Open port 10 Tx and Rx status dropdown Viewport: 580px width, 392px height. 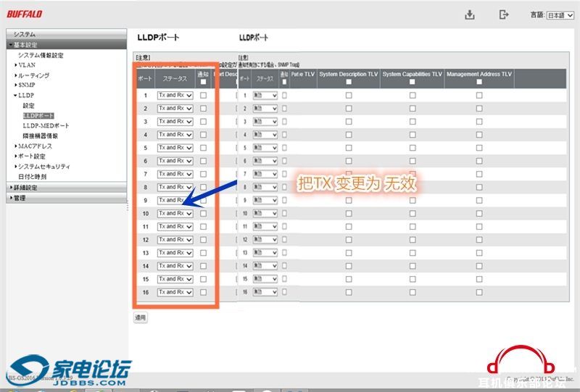[175, 214]
